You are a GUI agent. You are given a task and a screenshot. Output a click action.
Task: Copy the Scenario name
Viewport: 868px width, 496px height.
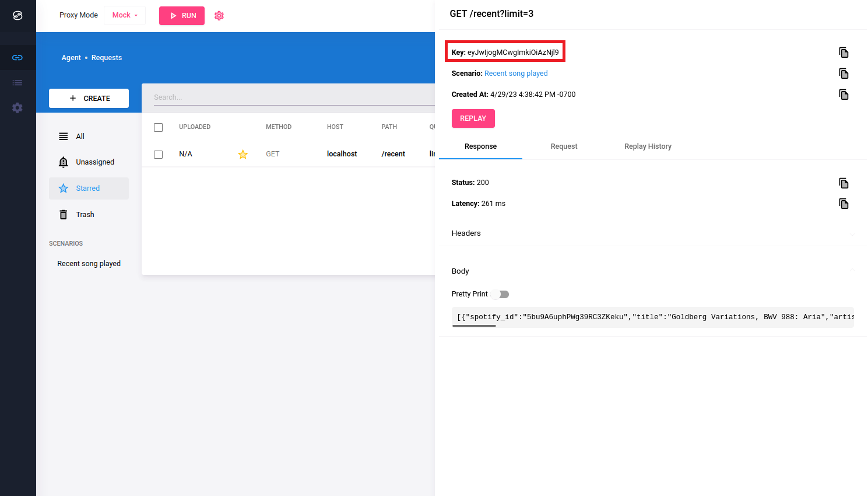point(844,74)
